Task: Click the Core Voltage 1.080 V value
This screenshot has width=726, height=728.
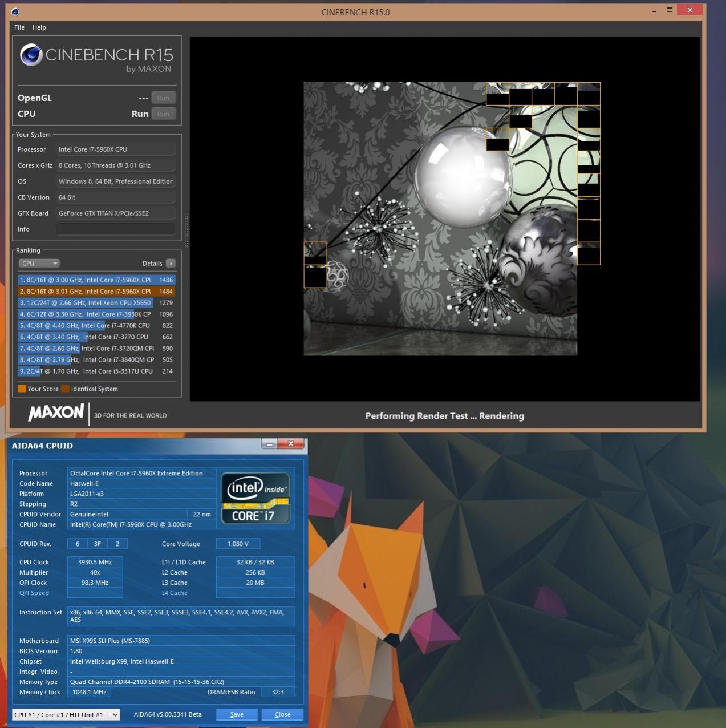Action: tap(238, 544)
